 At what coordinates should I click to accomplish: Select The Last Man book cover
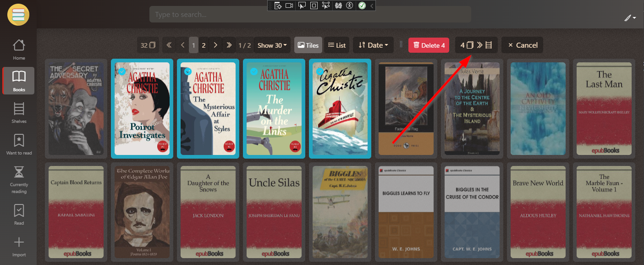point(604,109)
